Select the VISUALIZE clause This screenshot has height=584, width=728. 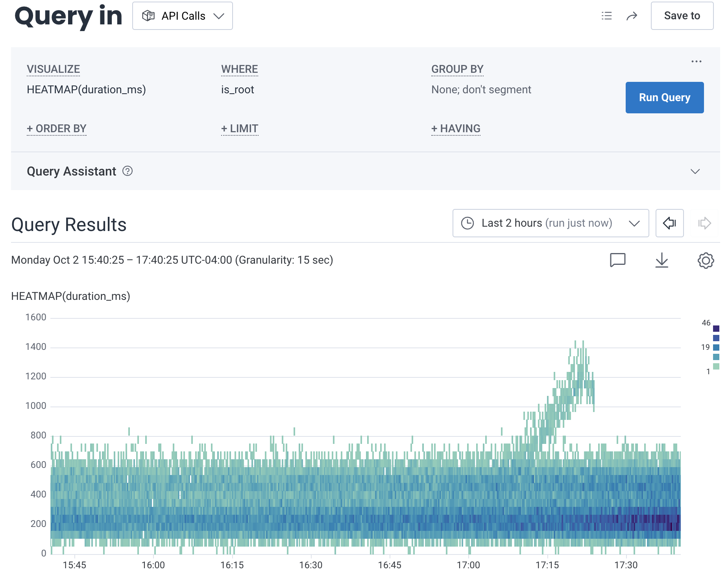(53, 69)
